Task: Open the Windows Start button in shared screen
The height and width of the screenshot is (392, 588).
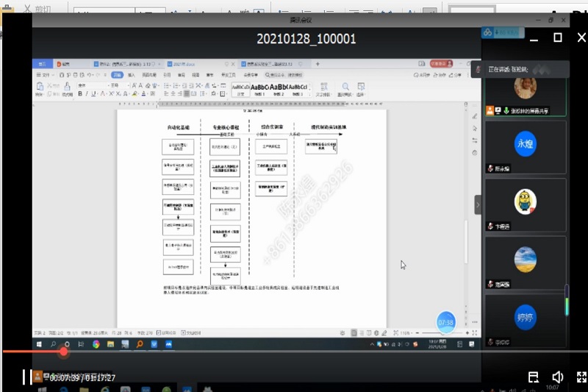Action: coord(40,343)
